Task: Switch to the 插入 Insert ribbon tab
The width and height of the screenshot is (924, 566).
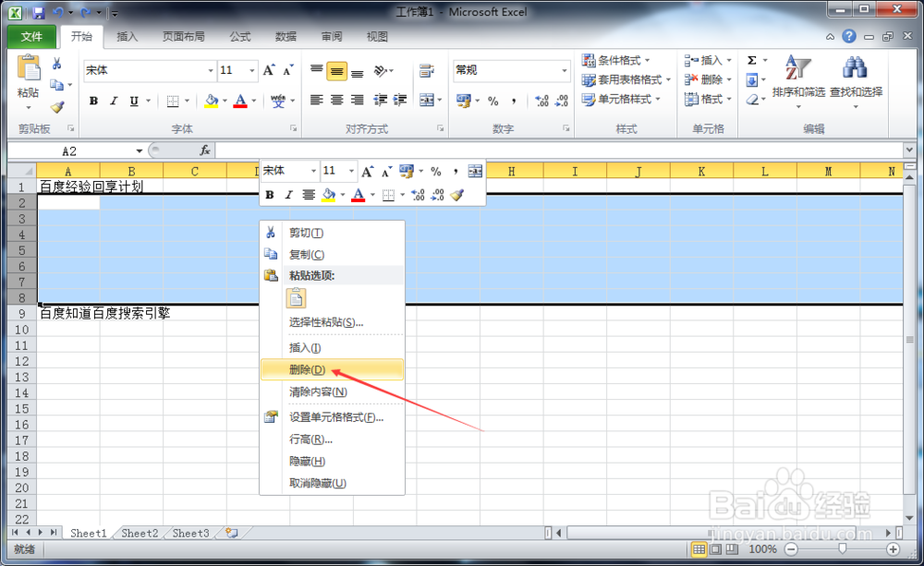Action: pyautogui.click(x=127, y=37)
